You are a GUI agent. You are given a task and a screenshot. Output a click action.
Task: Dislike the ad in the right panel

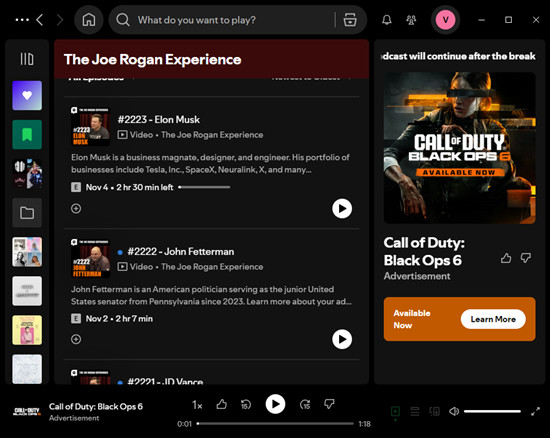tap(525, 258)
